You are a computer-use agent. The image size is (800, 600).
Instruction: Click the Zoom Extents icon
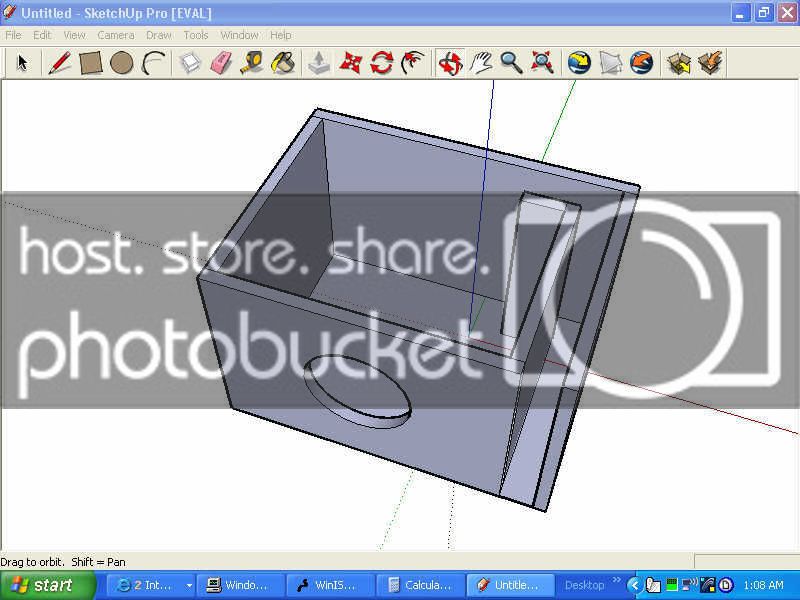point(542,63)
